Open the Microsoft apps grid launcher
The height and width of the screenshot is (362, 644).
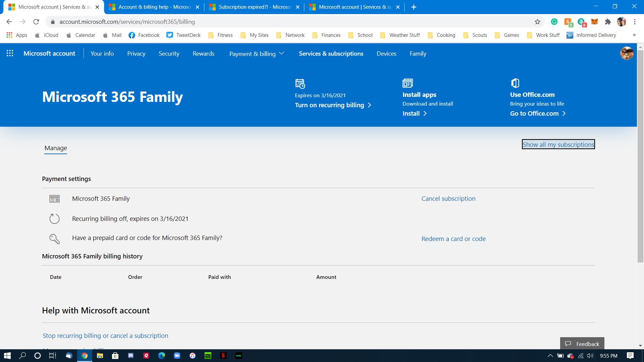point(10,53)
